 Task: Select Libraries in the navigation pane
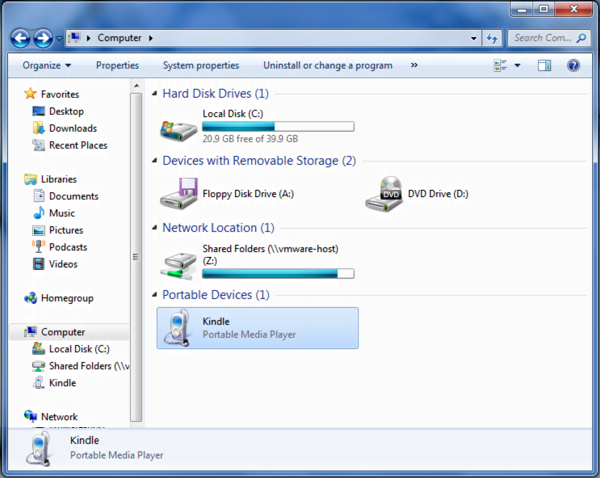tap(59, 179)
